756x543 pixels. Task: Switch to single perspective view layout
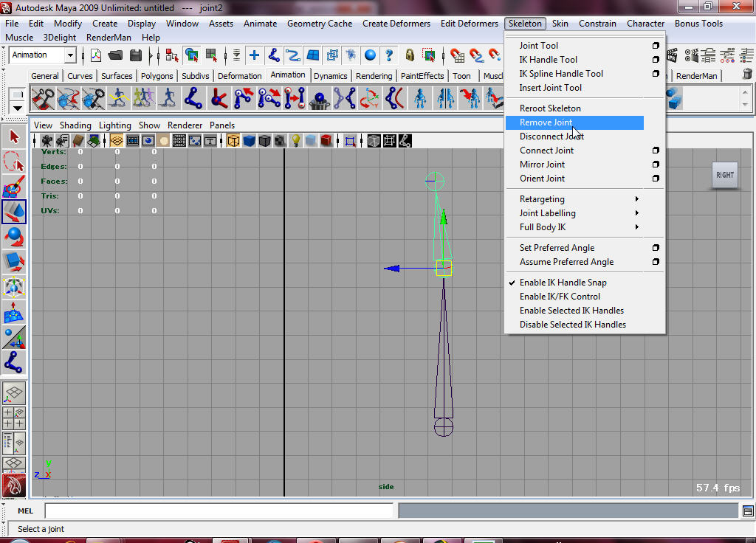pyautogui.click(x=14, y=393)
